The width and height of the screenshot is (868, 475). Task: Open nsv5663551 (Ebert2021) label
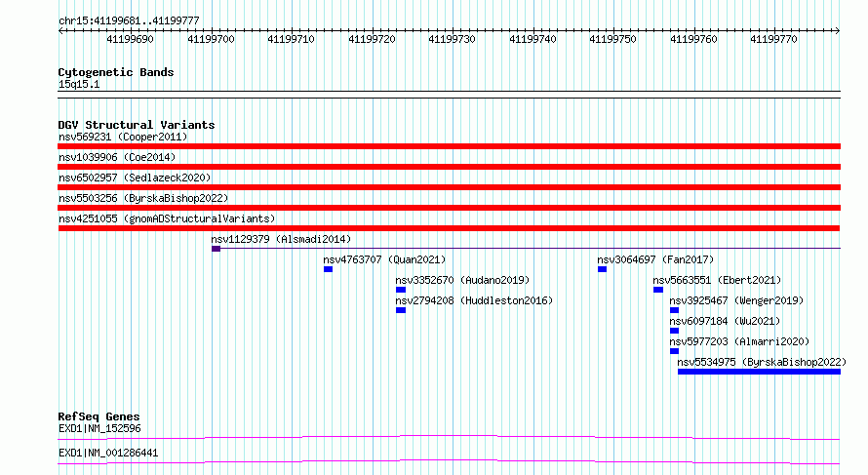[x=718, y=280]
